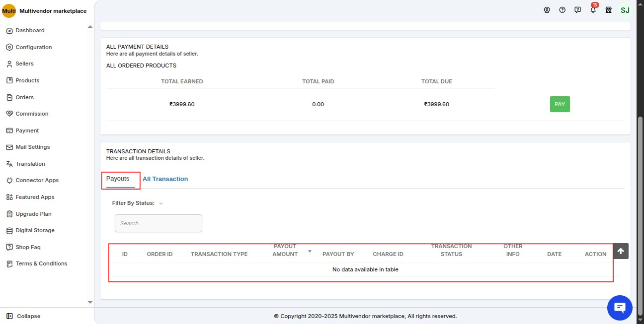Open the floating chat support button
Screen dimensions: 644x324
click(620, 308)
